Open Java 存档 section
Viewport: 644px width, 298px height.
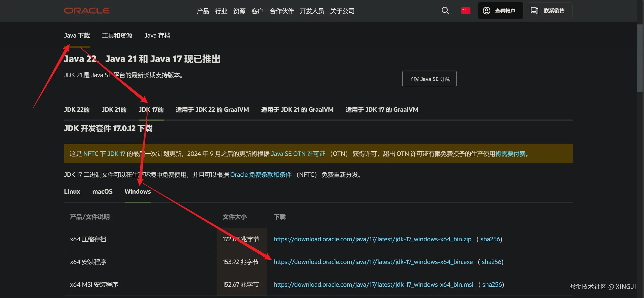157,35
